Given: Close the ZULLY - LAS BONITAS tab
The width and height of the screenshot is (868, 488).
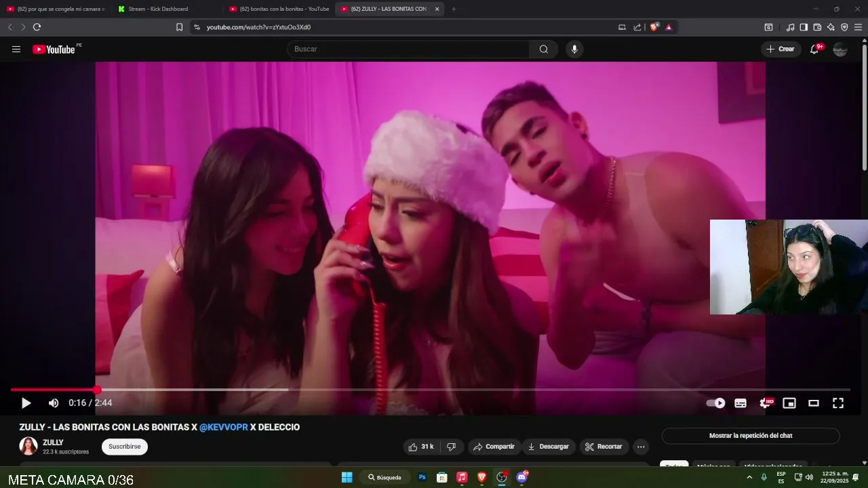Looking at the screenshot, I should click(x=437, y=9).
